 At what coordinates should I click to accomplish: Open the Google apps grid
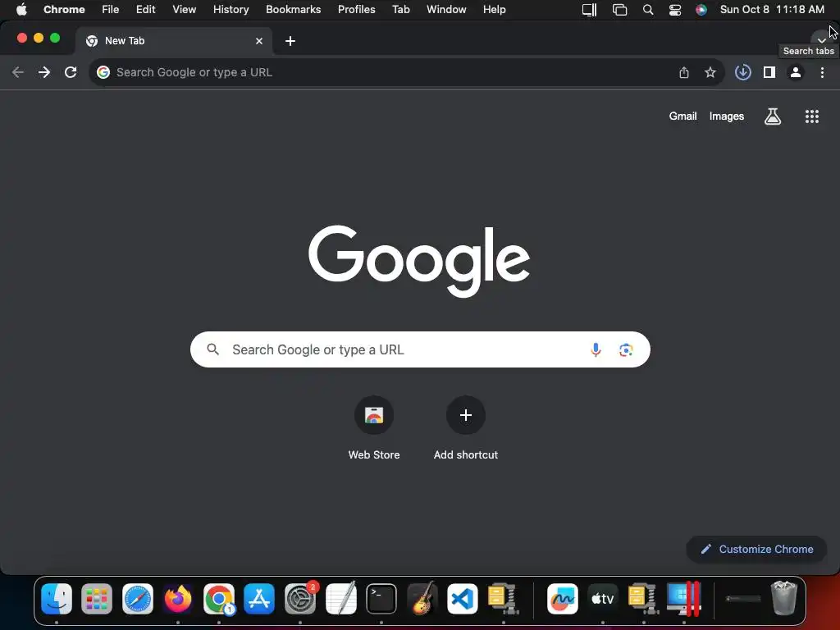(812, 116)
